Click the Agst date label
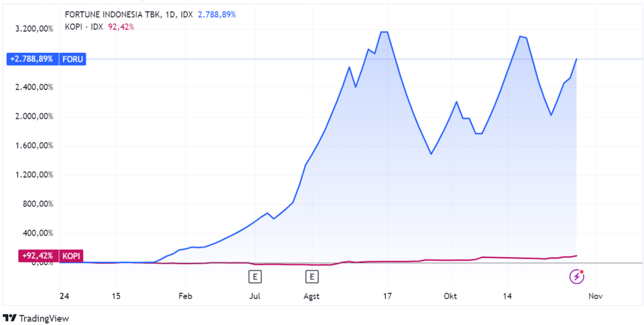Viewport: 644px width, 325px height. (x=311, y=296)
